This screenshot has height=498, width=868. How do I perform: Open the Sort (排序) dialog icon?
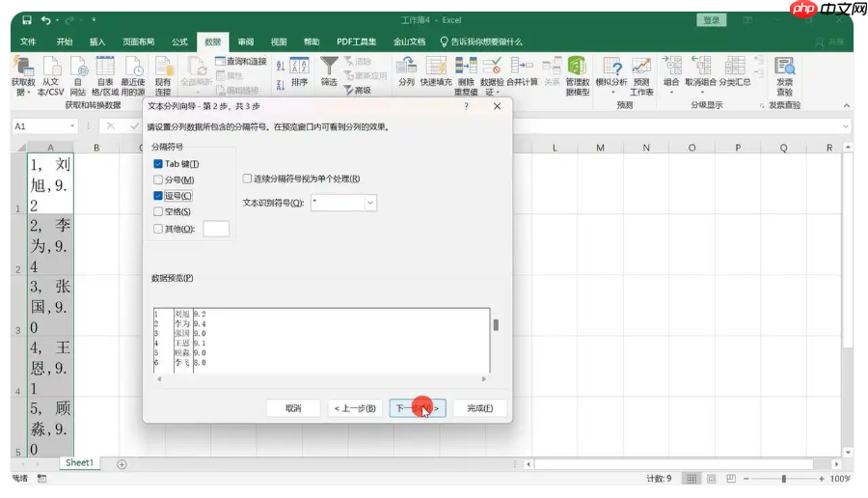300,72
